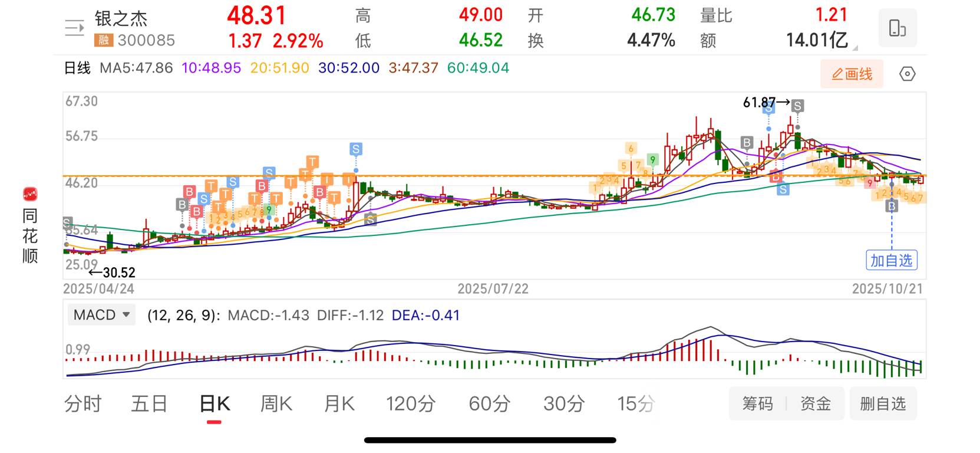This screenshot has width=980, height=453.
Task: Open the 筹码 chip distribution view
Action: [x=757, y=403]
